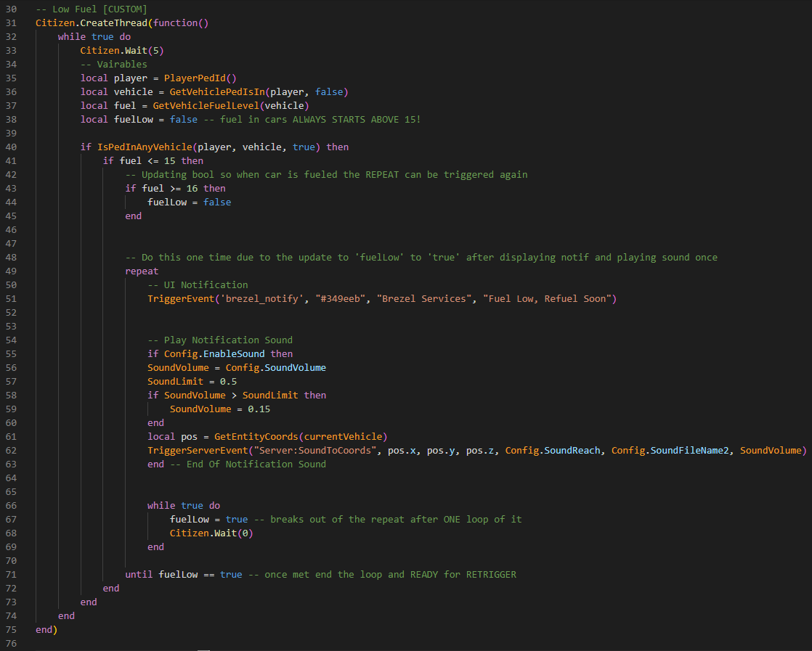Place cursor on Citizen.CreateThread call
This screenshot has height=651, width=812.
click(92, 23)
